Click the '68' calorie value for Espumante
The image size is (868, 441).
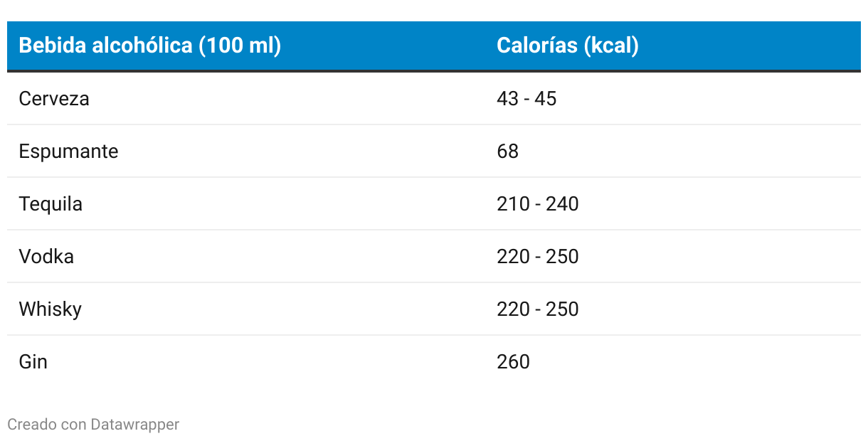(x=508, y=151)
